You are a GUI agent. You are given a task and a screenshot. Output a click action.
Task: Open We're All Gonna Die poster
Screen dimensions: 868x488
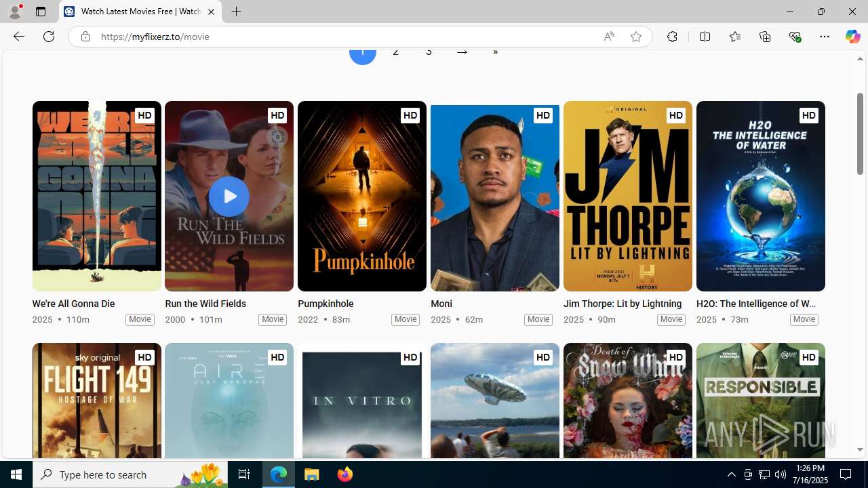pyautogui.click(x=97, y=197)
